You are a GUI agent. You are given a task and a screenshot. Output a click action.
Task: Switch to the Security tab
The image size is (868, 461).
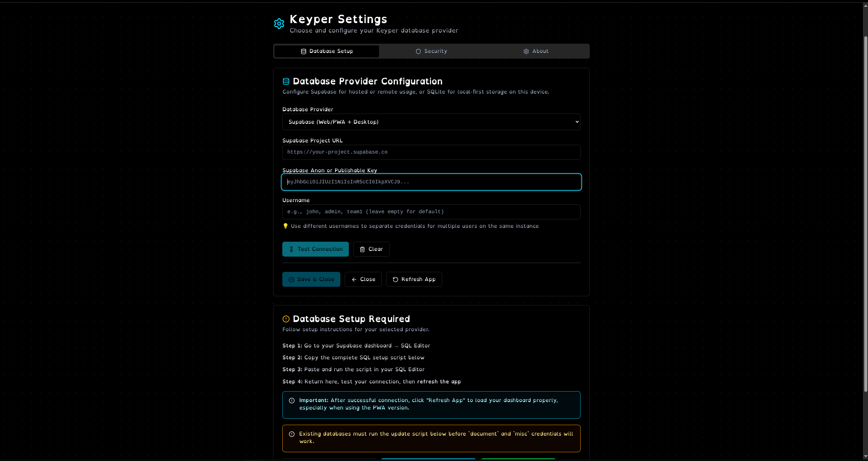[x=431, y=51]
